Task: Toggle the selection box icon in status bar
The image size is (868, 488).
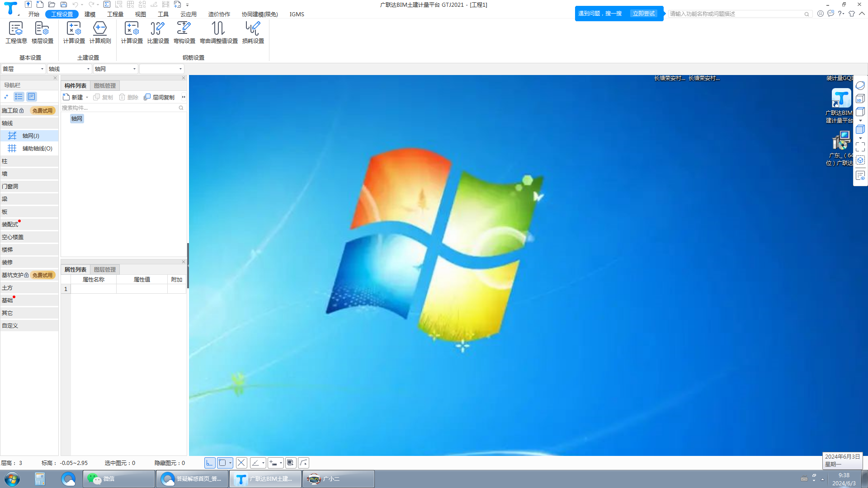Action: tap(290, 463)
